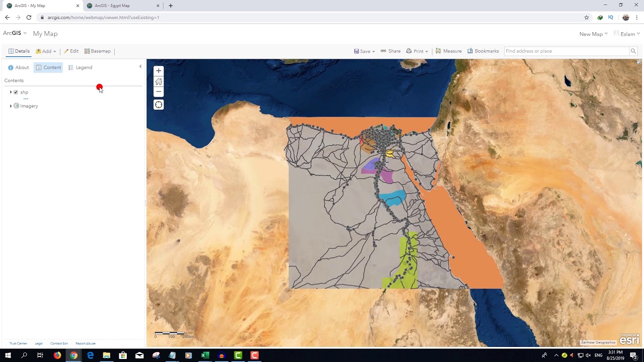
Task: Click the IQ extension icon
Action: click(x=611, y=17)
